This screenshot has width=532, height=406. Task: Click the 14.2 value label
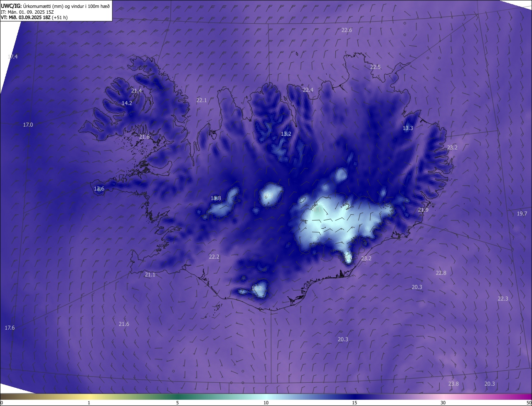(x=127, y=103)
